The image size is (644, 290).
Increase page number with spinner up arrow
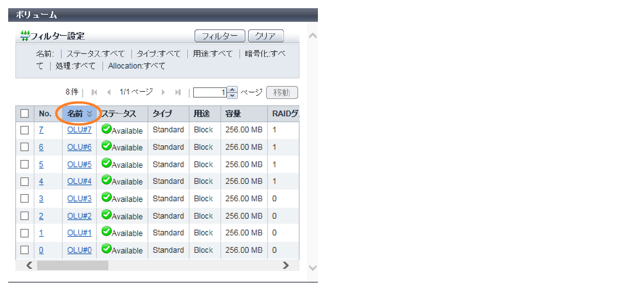(232, 90)
